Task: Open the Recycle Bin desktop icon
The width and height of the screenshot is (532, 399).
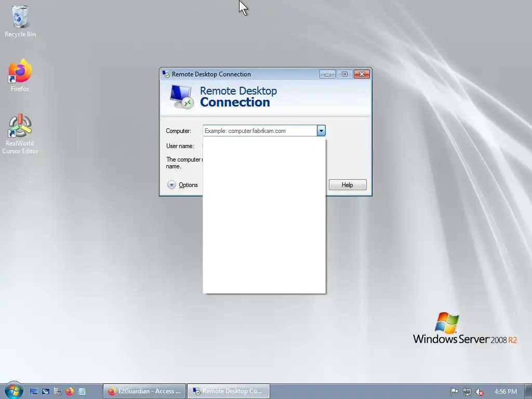Action: click(x=20, y=21)
